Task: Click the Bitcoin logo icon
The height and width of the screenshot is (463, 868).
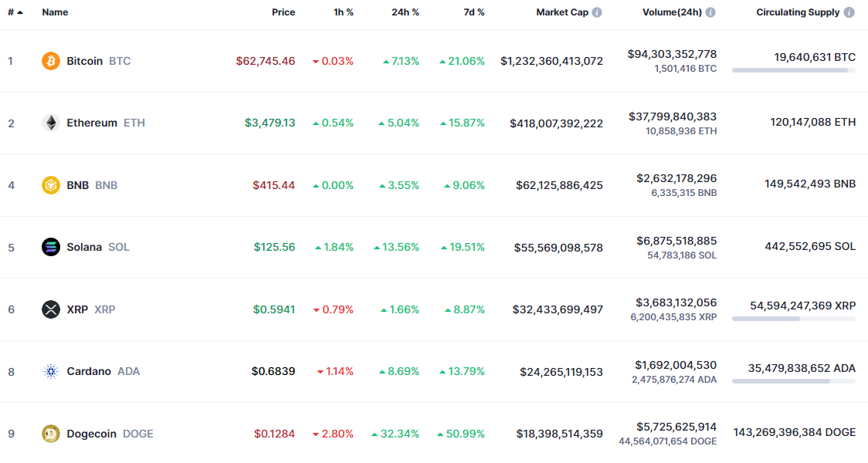Action: click(x=51, y=61)
